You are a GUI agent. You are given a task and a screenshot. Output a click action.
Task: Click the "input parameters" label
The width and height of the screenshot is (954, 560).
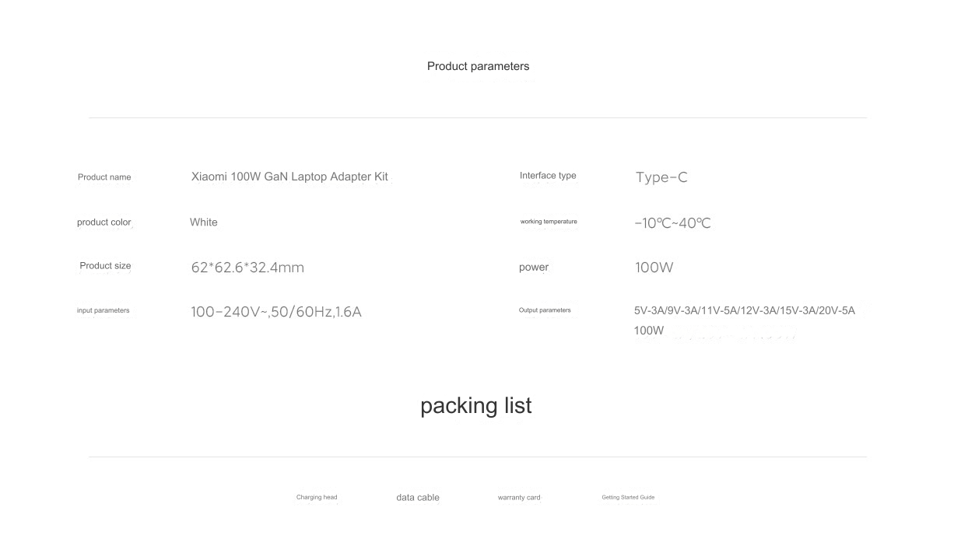(x=103, y=310)
